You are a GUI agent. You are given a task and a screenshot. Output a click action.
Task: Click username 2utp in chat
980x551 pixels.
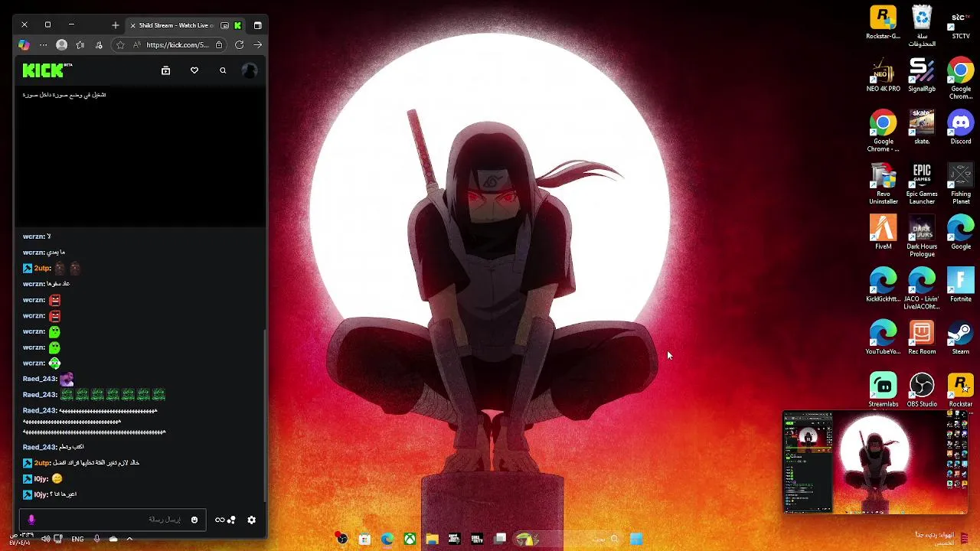point(41,269)
